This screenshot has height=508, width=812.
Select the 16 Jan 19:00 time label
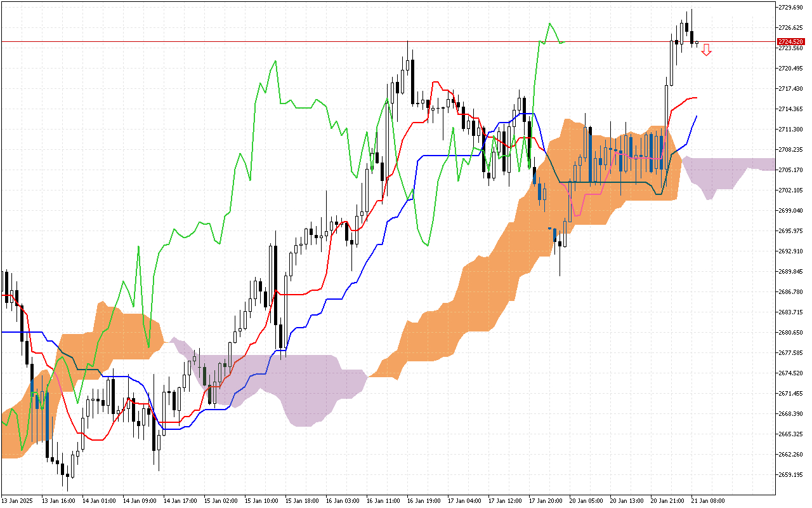click(x=424, y=501)
